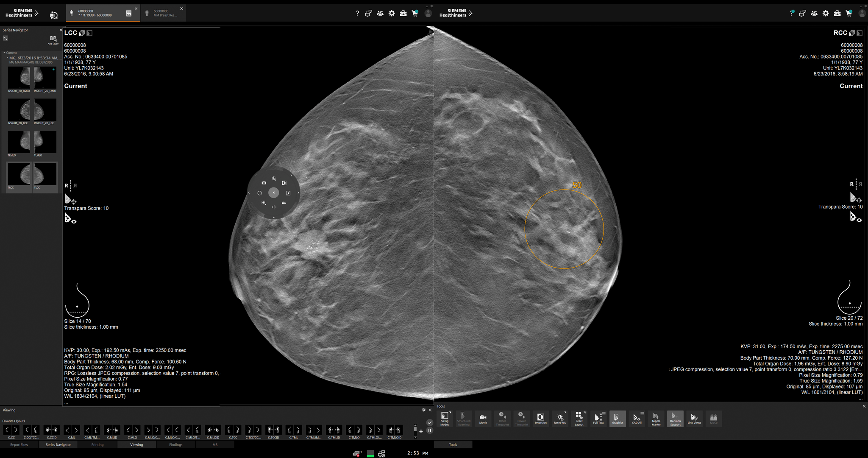The height and width of the screenshot is (458, 868).
Task: Apply the C.TCC favorite layout
Action: [x=233, y=432]
